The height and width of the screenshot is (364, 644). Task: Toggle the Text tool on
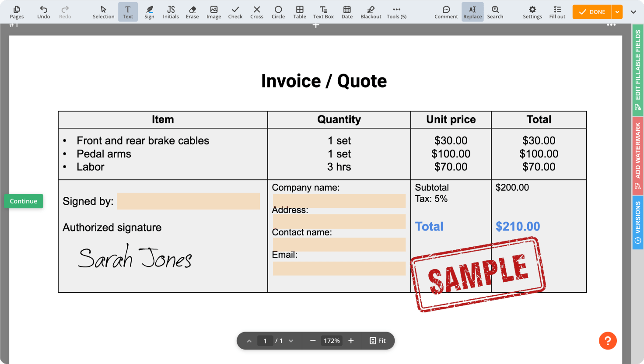pyautogui.click(x=128, y=12)
